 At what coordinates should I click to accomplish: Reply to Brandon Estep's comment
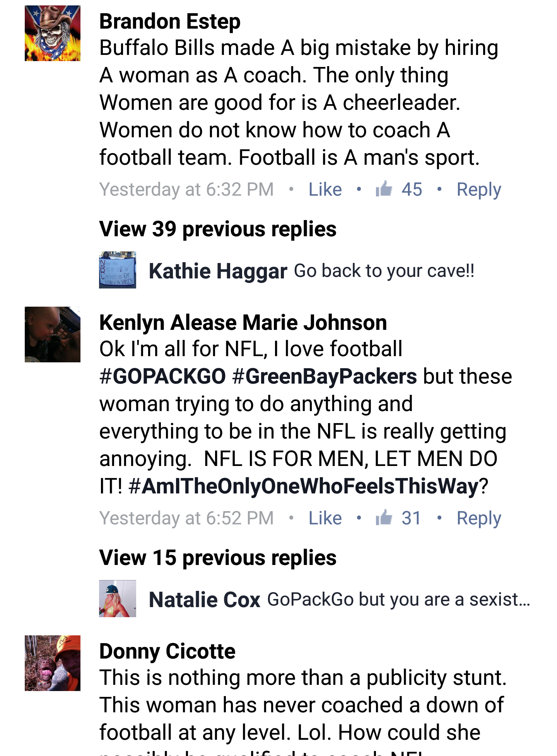(x=478, y=189)
